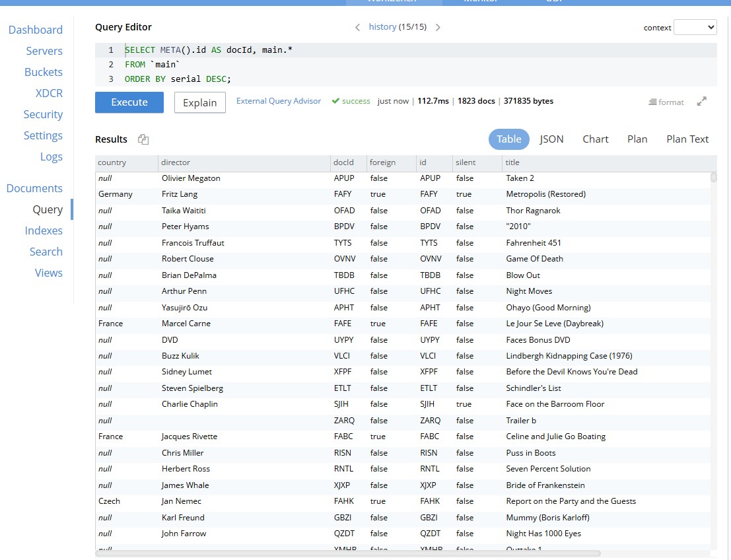Open Logs in the sidebar
Screen dimensions: 731x560
(x=52, y=157)
